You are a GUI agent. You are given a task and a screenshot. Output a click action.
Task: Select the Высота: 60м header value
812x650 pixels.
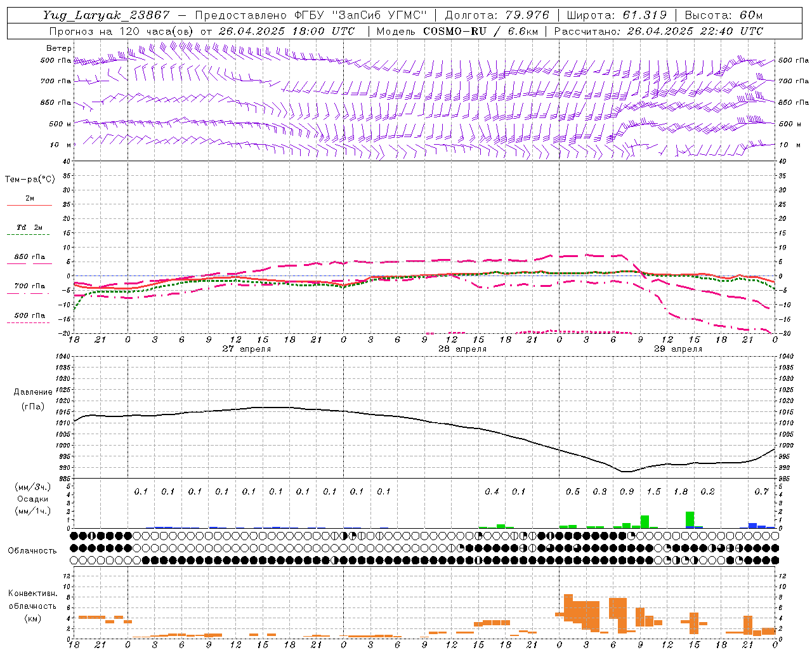(x=724, y=15)
